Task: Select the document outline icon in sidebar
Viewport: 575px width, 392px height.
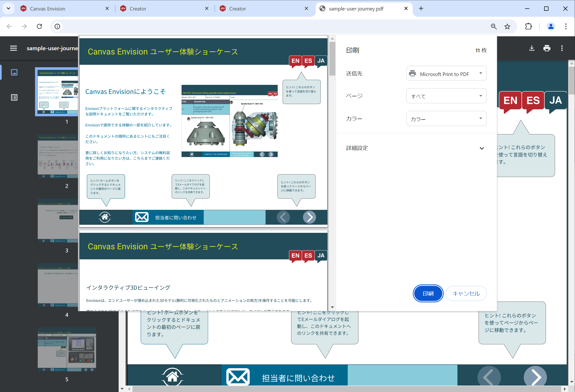Action: pos(14,98)
